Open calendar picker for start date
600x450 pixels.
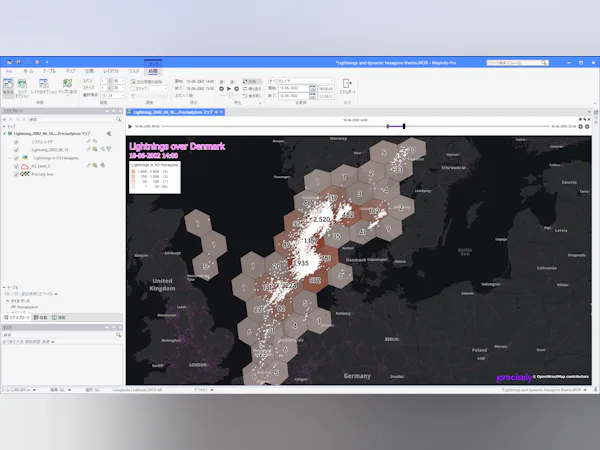(x=313, y=88)
